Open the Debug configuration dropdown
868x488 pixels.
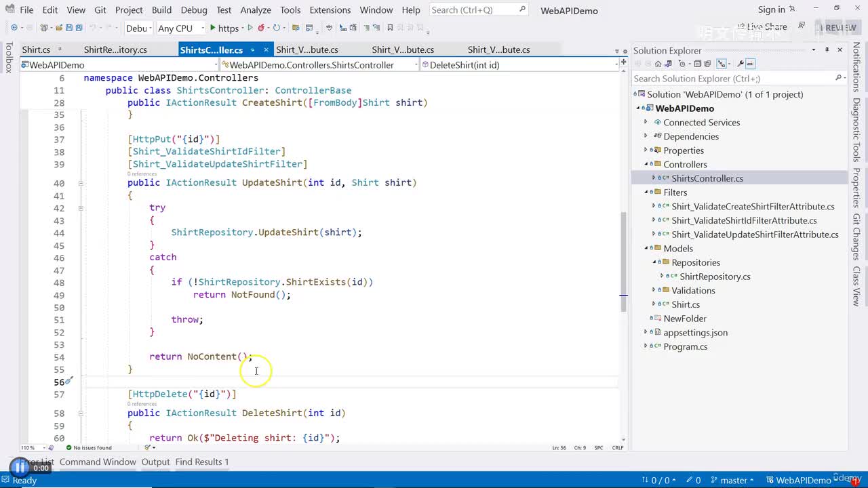point(138,28)
